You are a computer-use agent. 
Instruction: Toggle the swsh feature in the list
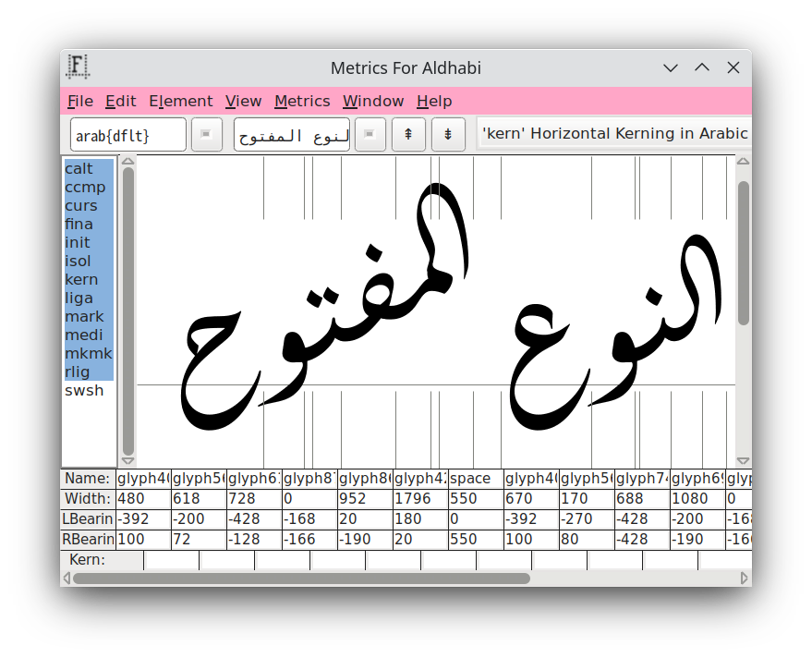[x=84, y=391]
